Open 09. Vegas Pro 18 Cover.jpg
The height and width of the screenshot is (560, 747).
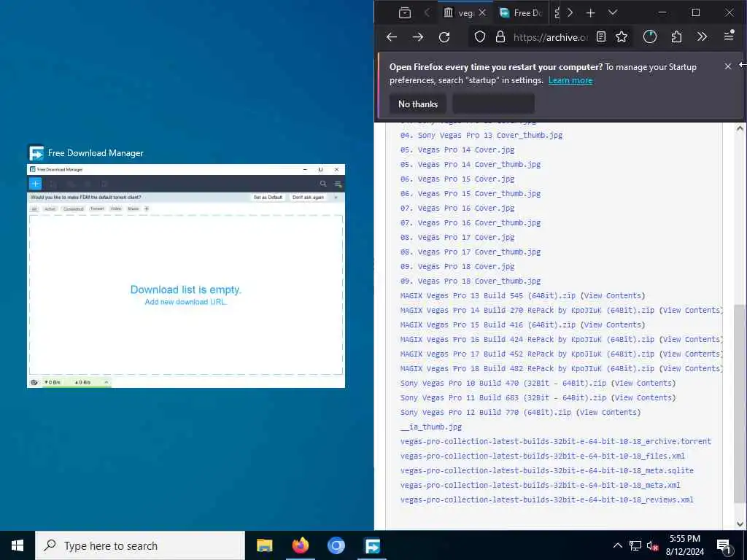tap(457, 267)
